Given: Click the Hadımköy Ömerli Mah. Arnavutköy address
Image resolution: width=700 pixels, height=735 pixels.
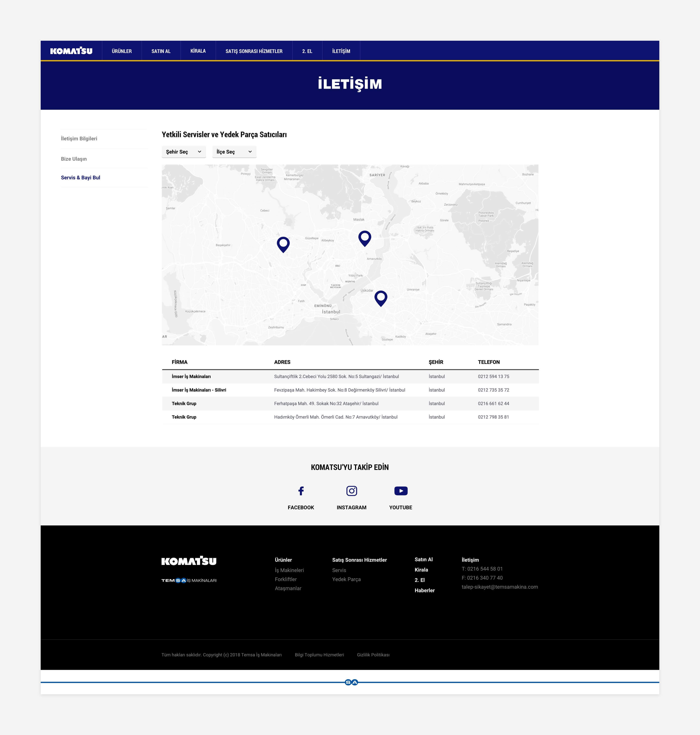Looking at the screenshot, I should pyautogui.click(x=335, y=417).
